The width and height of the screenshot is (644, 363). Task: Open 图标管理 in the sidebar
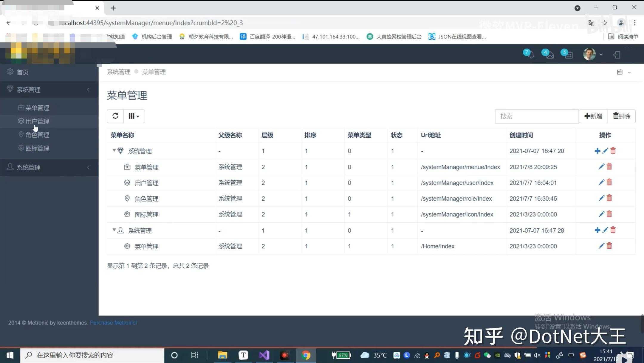pos(37,148)
